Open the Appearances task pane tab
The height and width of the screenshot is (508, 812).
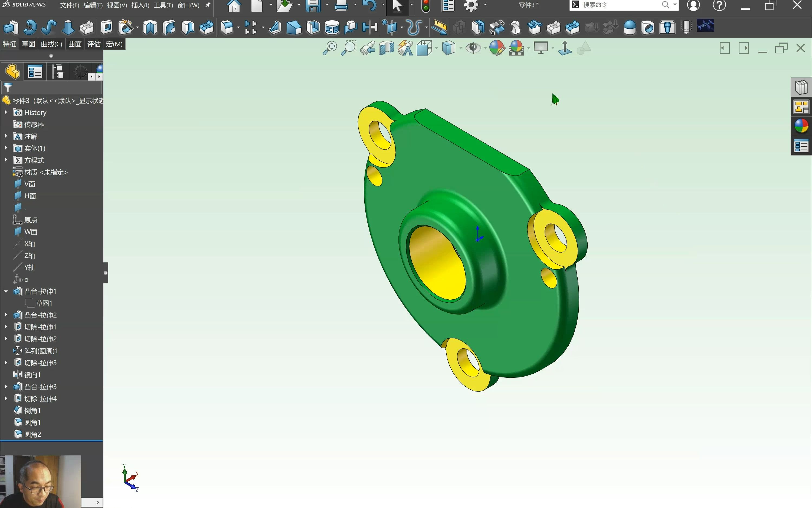(802, 126)
